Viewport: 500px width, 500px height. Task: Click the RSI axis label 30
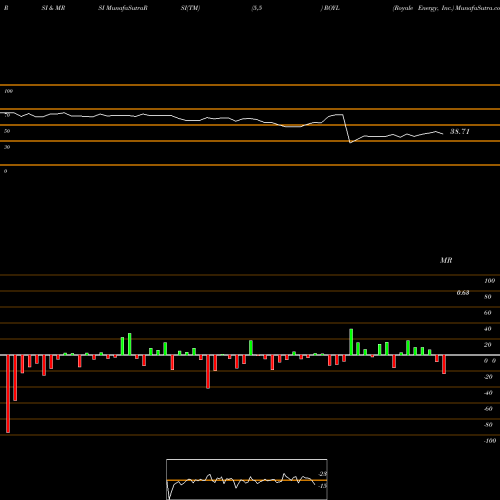pyautogui.click(x=7, y=147)
